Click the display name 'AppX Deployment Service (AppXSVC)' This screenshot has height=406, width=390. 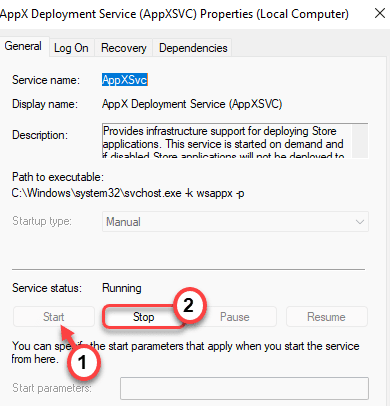pos(192,104)
